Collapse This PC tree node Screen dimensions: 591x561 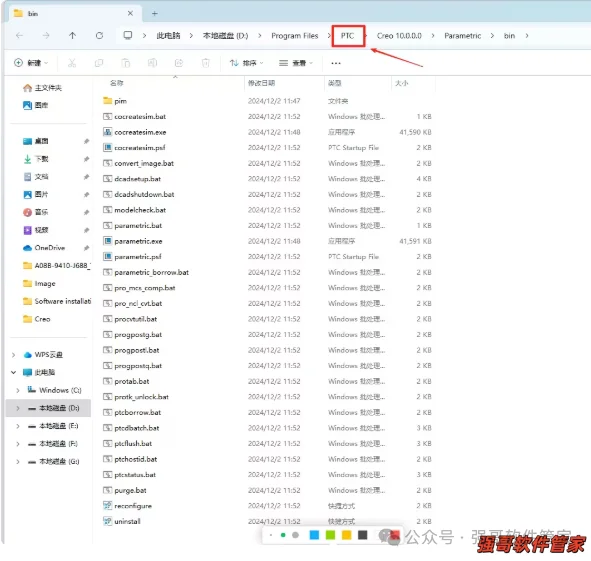click(x=14, y=372)
